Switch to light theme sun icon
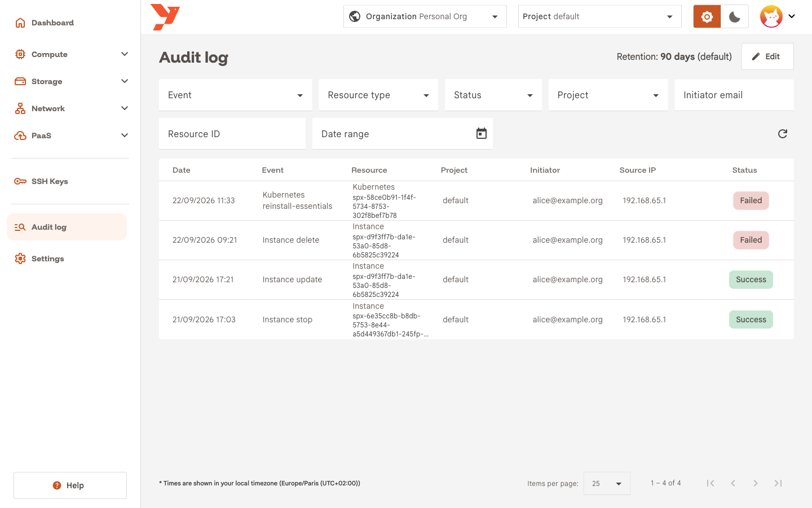Image resolution: width=812 pixels, height=508 pixels. [x=707, y=17]
